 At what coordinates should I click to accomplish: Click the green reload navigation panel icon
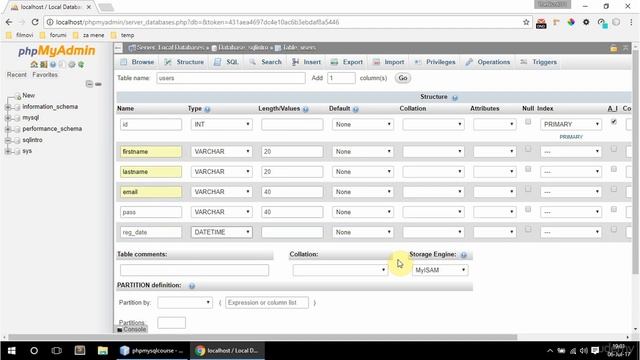[x=81, y=64]
